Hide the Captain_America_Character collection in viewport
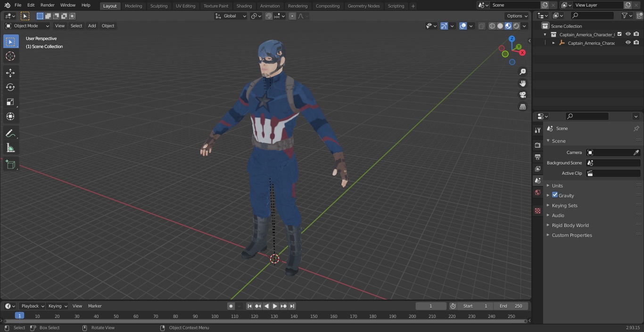 tap(628, 34)
